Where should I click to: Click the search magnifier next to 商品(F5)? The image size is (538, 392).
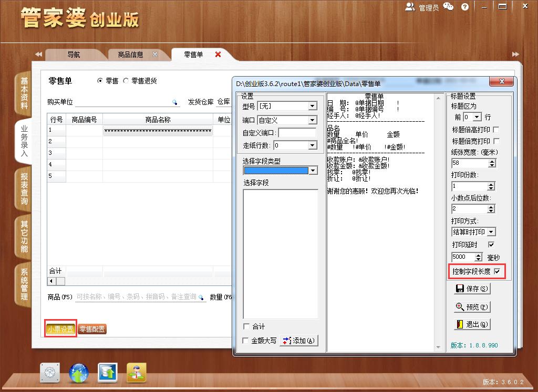[201, 296]
